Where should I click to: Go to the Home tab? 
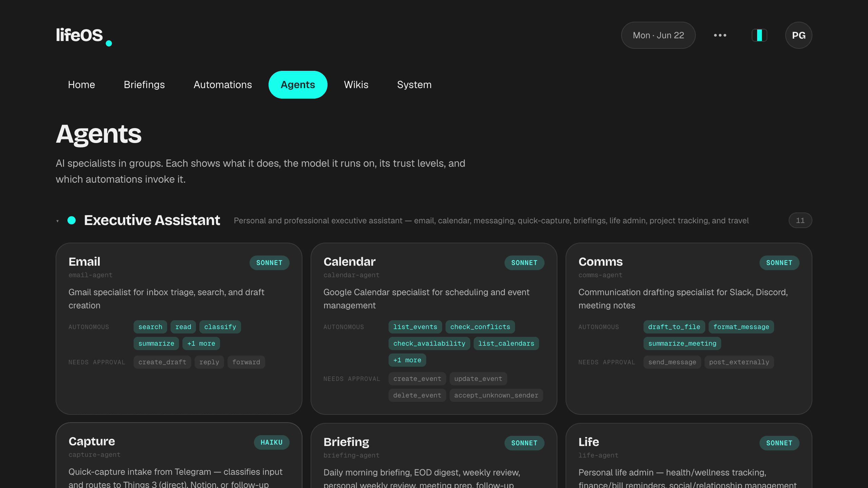(x=81, y=85)
